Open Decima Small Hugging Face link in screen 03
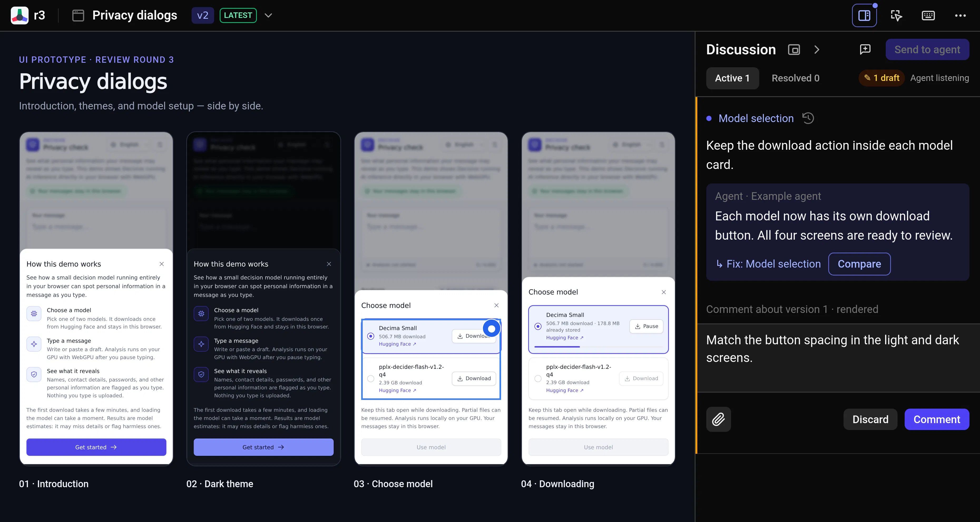 [397, 344]
